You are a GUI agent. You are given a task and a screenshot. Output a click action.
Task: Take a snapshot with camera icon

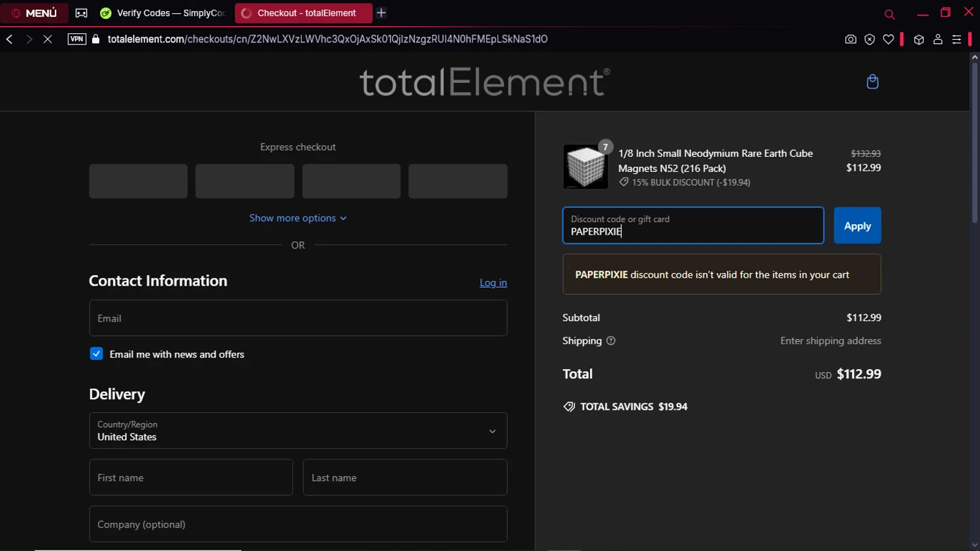click(x=851, y=40)
